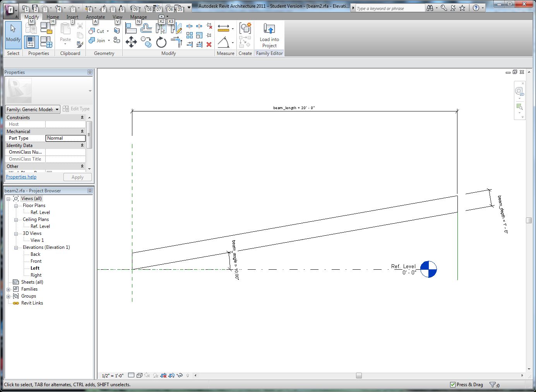Collapse the Constraints section in Properties
Screen dimensions: 536x392
pos(82,117)
